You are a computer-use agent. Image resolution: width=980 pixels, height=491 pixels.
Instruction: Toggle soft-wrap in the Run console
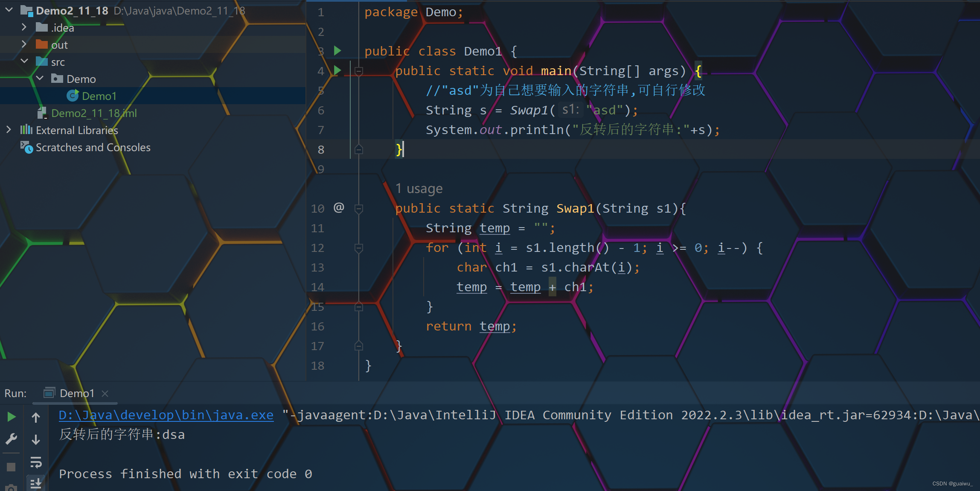pyautogui.click(x=36, y=462)
